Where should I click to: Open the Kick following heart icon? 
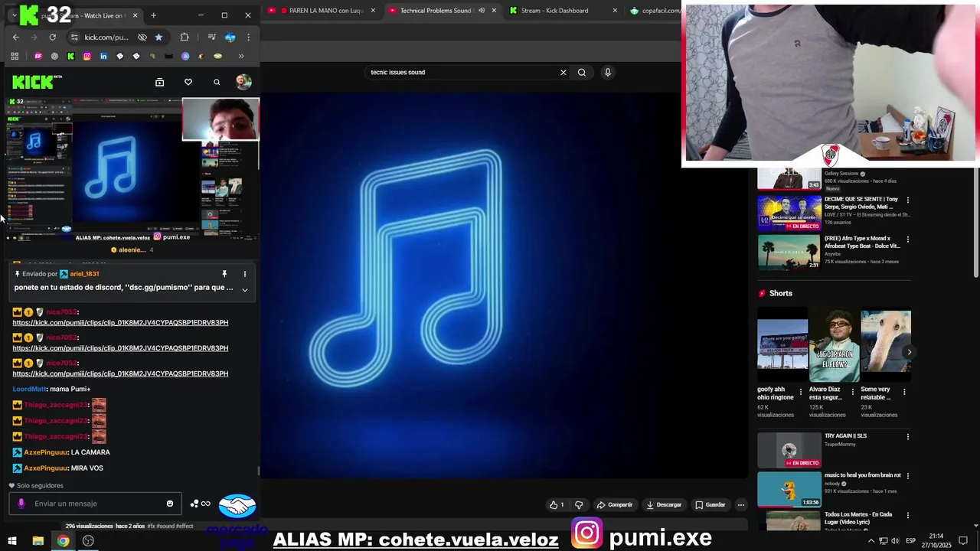[188, 82]
